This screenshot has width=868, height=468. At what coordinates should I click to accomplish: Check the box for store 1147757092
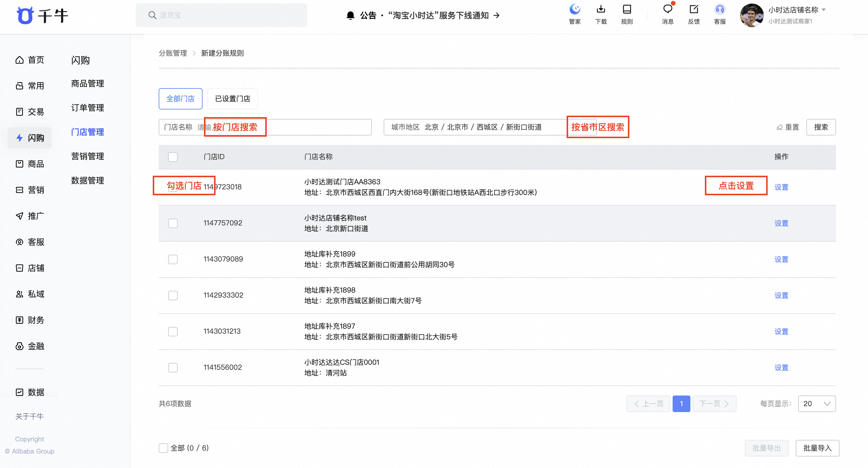point(173,223)
